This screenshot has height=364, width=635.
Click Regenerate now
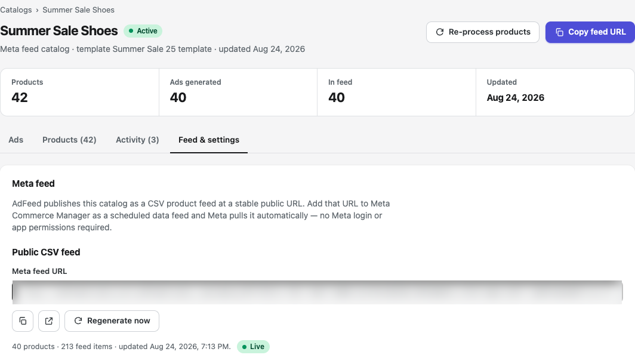(x=112, y=321)
